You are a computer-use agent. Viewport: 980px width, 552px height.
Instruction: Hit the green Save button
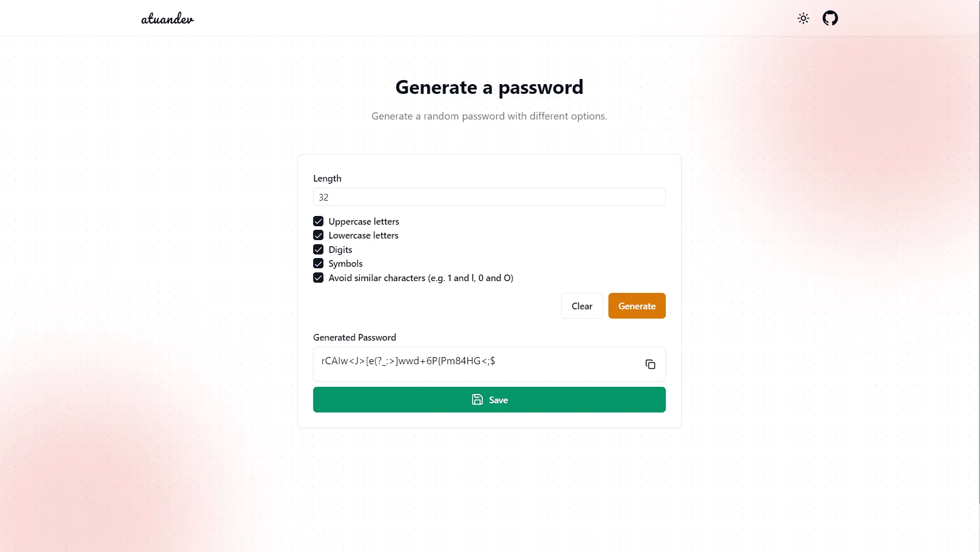click(489, 400)
